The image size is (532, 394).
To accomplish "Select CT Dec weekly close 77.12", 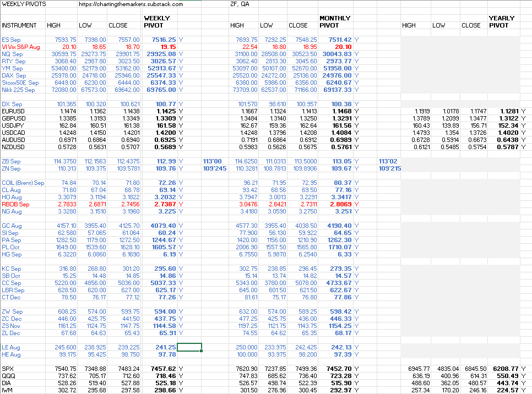I will 133,297.
